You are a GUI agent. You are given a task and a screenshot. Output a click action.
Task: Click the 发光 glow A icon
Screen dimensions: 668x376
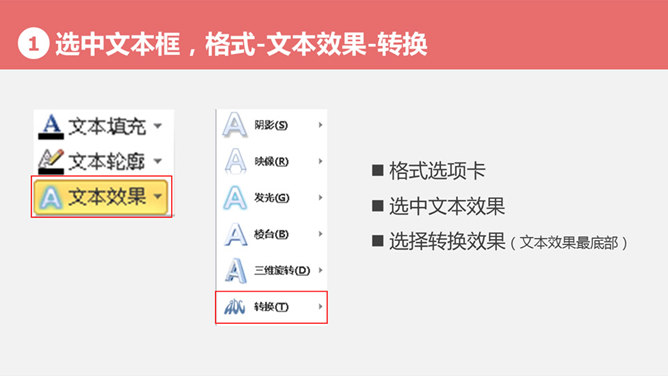click(235, 198)
